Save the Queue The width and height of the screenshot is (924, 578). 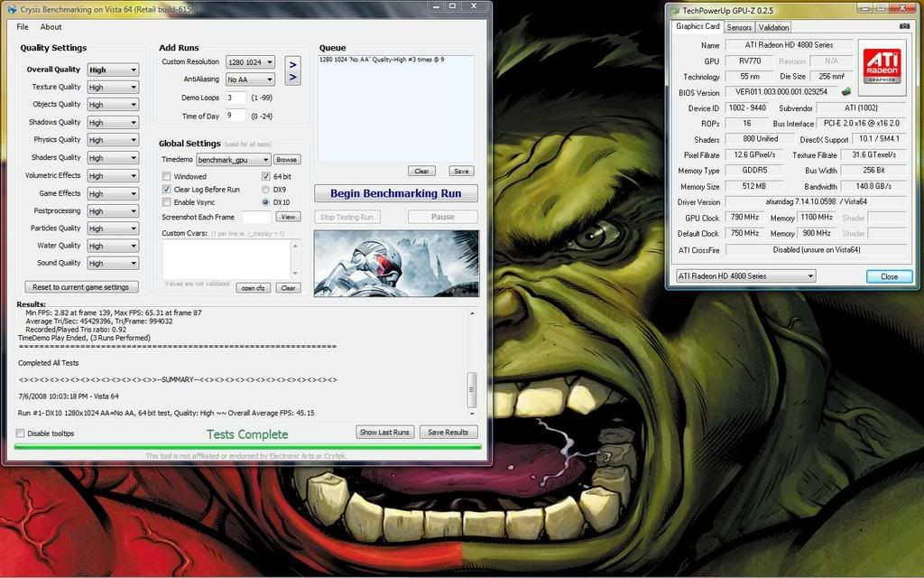point(461,171)
